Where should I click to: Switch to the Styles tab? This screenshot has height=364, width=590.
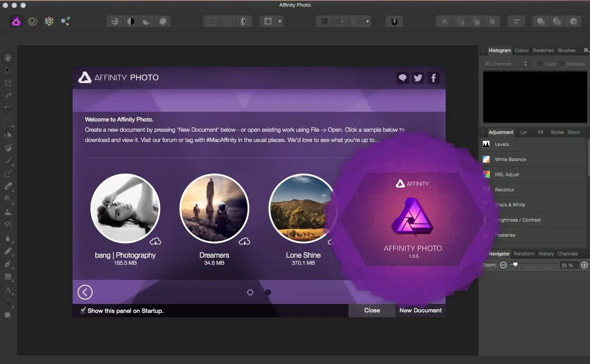tap(557, 132)
